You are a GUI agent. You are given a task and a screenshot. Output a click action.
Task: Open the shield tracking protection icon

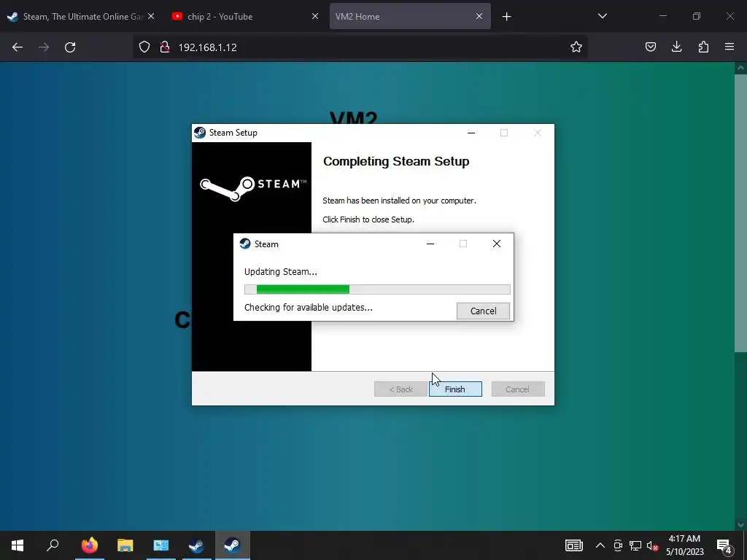tap(144, 47)
